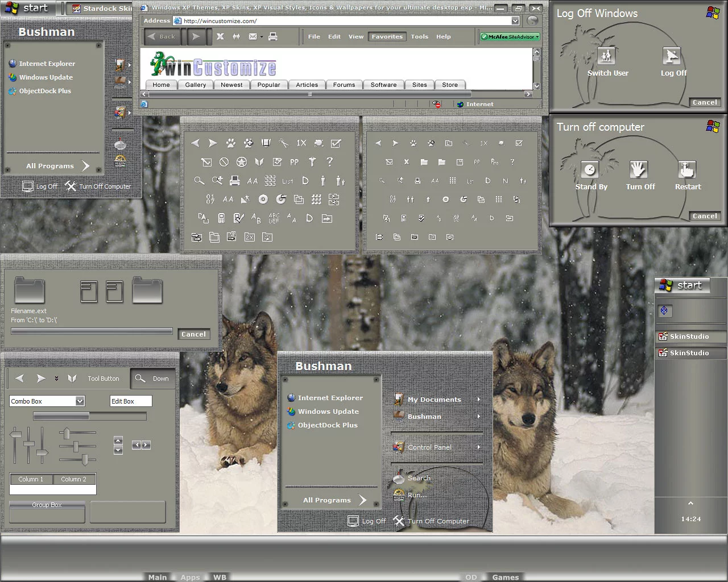Image resolution: width=728 pixels, height=582 pixels.
Task: Open the address bar dropdown arrow
Action: [x=515, y=21]
